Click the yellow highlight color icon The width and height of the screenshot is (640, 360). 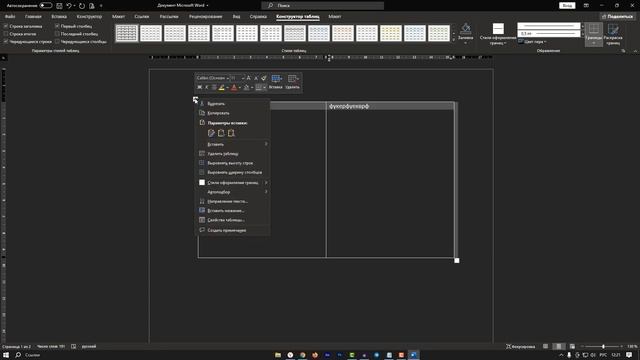click(222, 87)
